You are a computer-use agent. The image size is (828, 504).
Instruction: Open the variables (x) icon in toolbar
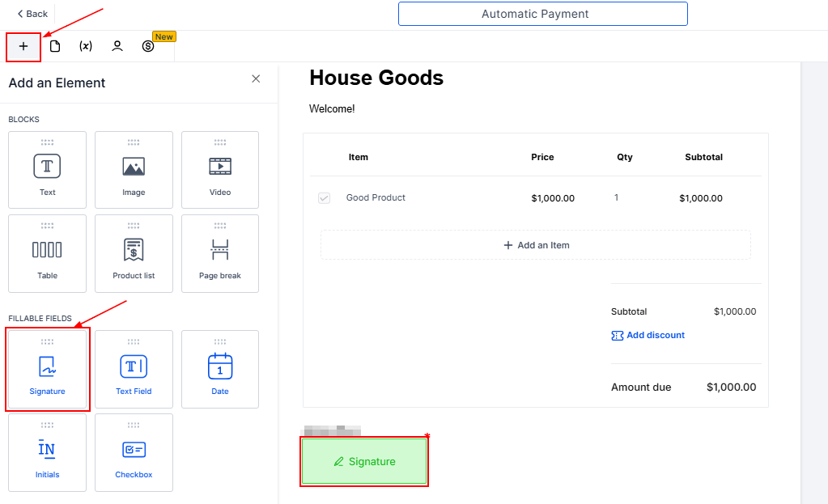pos(86,46)
